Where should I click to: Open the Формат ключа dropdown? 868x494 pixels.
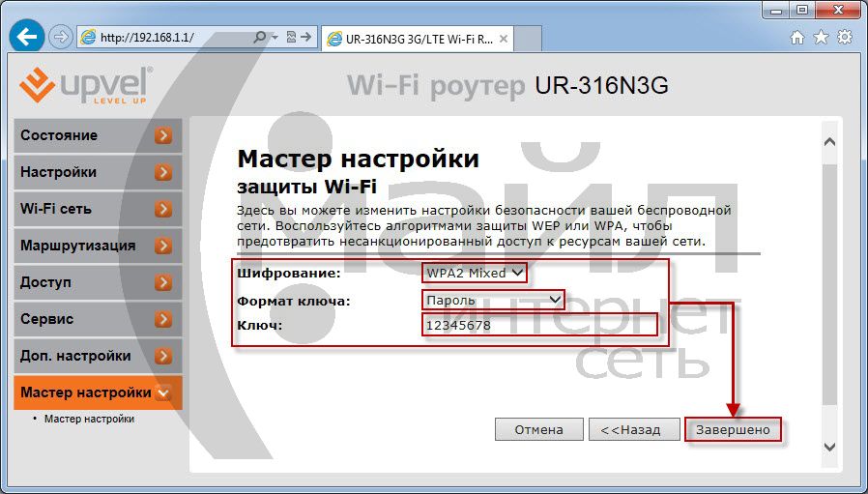[x=492, y=301]
